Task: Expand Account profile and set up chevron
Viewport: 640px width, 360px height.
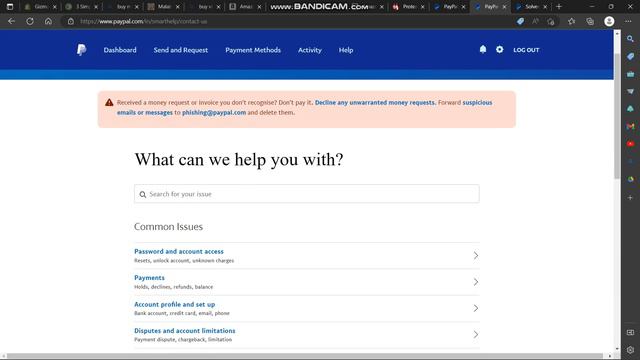Action: (476, 308)
